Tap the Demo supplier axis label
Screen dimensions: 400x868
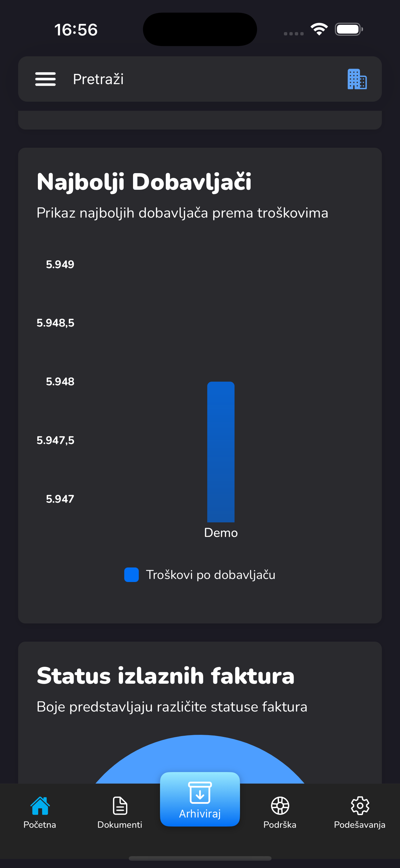point(221,533)
